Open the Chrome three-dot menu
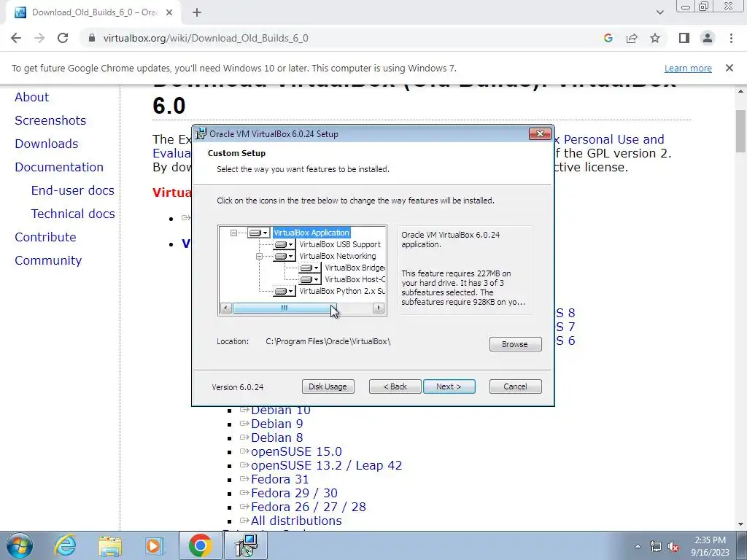This screenshot has width=747, height=560. (731, 38)
